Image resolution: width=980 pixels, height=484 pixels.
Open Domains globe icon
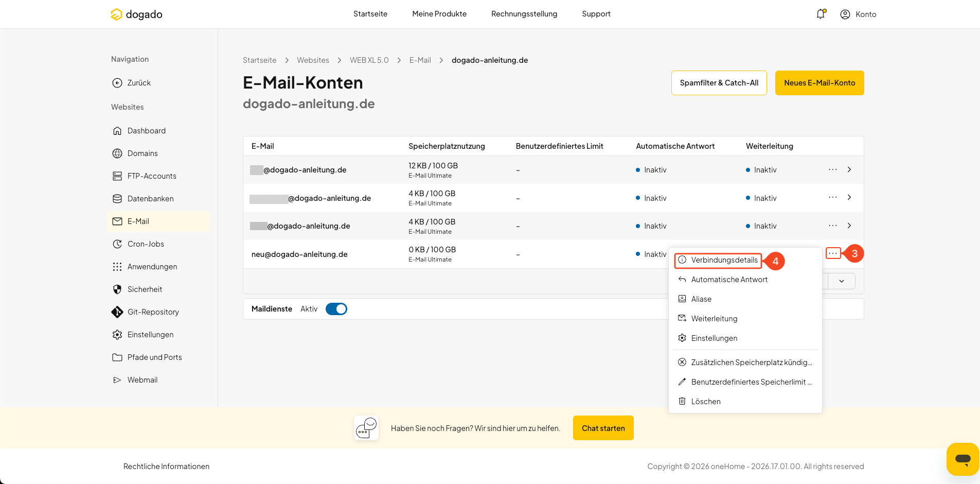[117, 153]
